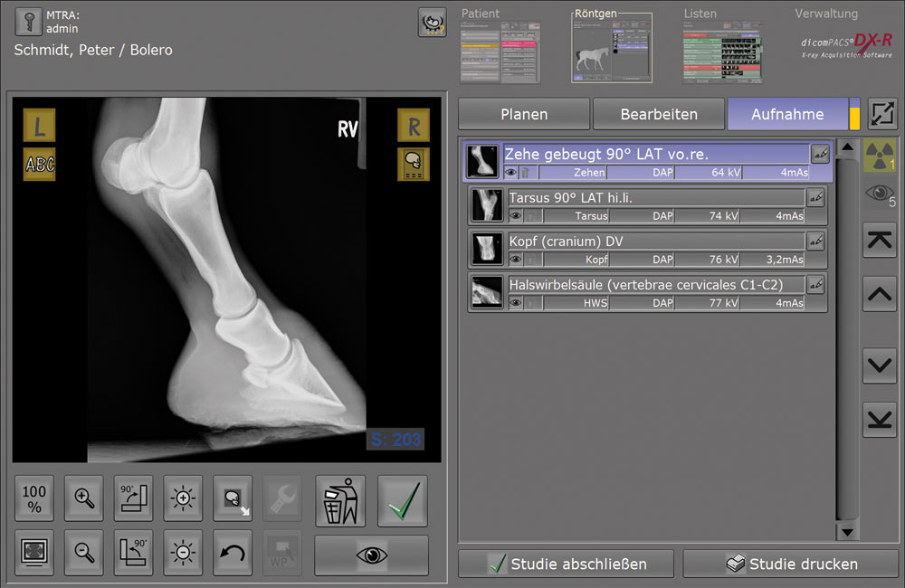The width and height of the screenshot is (905, 588).
Task: Click the ABC text annotation marker
Action: [x=39, y=164]
